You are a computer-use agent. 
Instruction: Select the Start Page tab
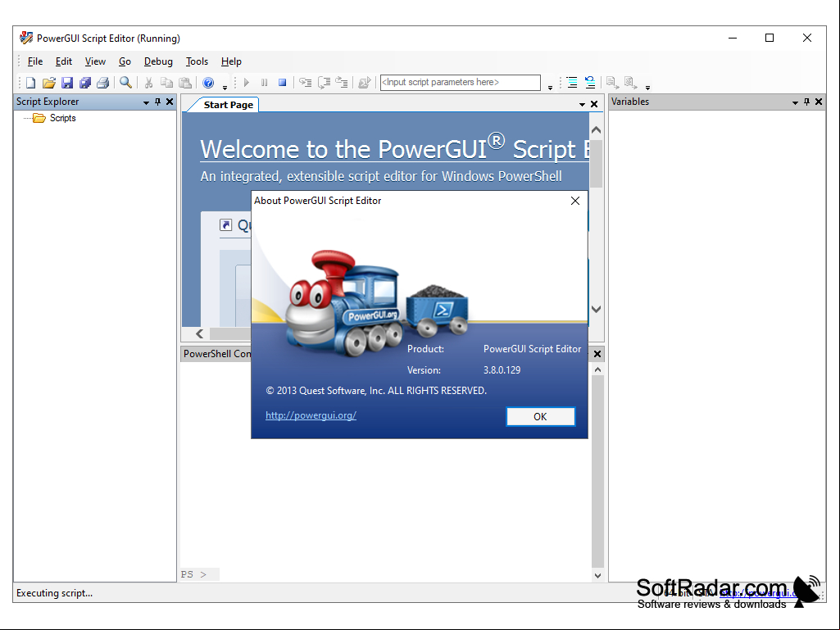click(228, 105)
